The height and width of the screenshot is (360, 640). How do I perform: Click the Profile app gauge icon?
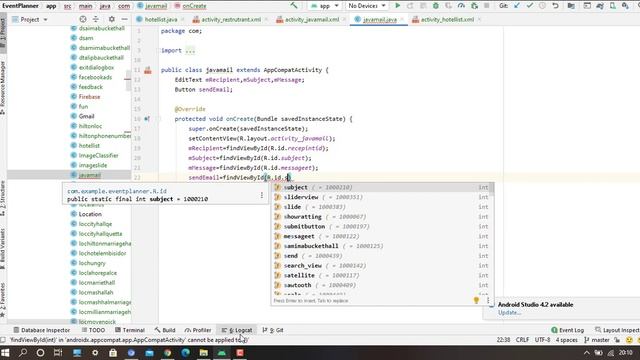(x=461, y=6)
